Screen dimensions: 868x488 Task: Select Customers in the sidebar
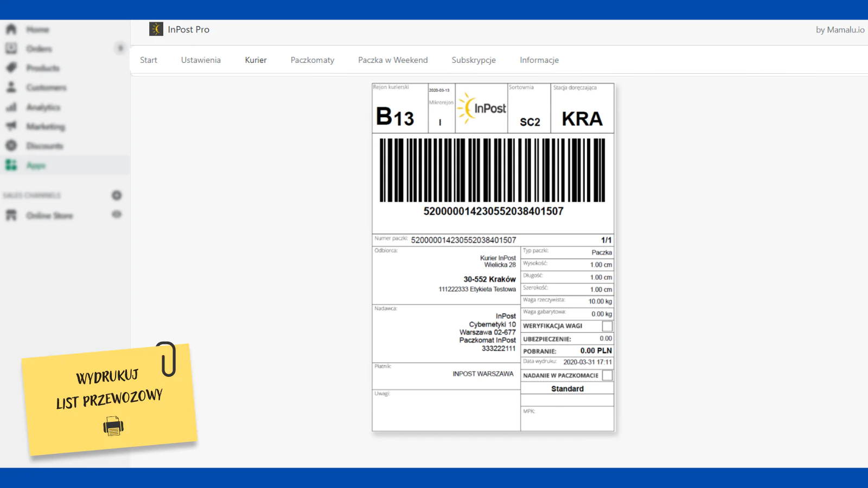click(46, 87)
